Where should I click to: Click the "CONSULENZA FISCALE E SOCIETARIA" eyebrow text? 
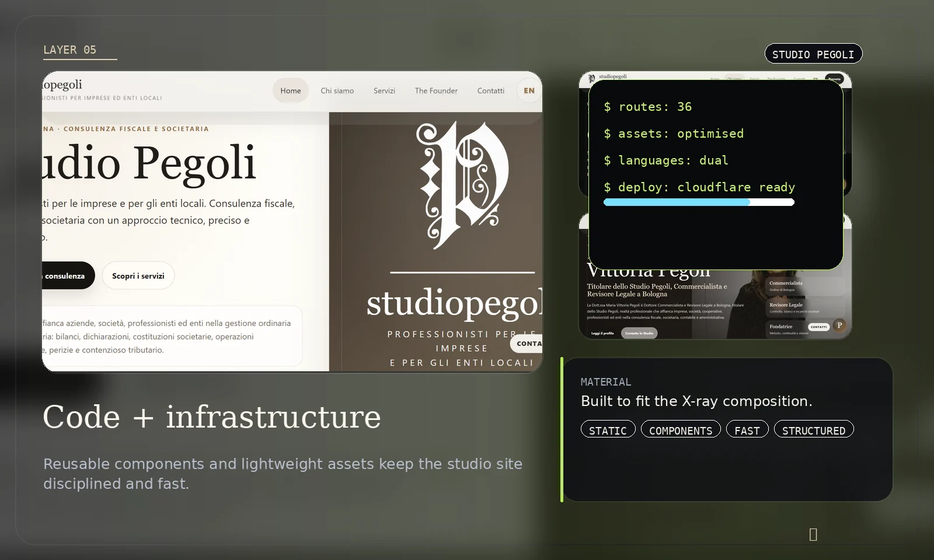136,129
